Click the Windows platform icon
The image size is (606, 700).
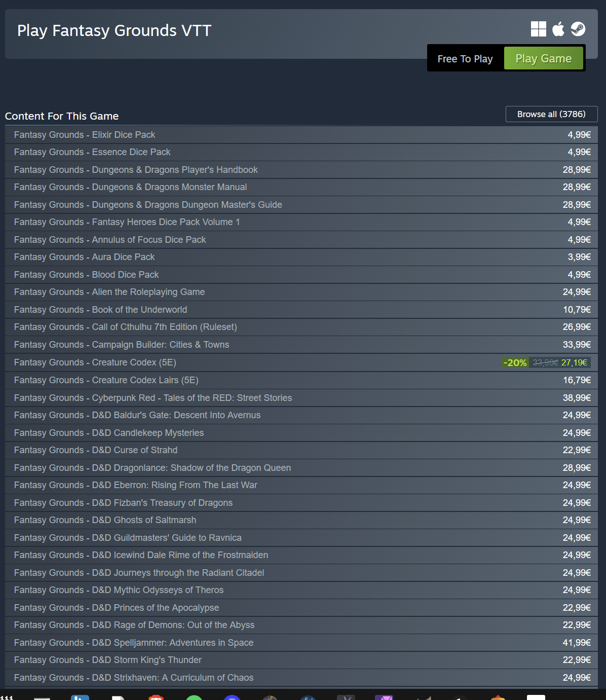538,29
